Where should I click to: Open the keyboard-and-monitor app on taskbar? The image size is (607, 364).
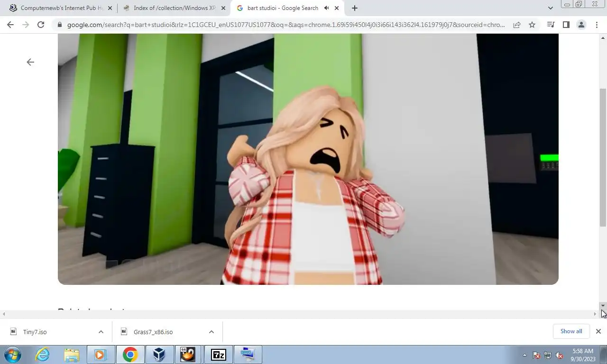click(x=248, y=355)
